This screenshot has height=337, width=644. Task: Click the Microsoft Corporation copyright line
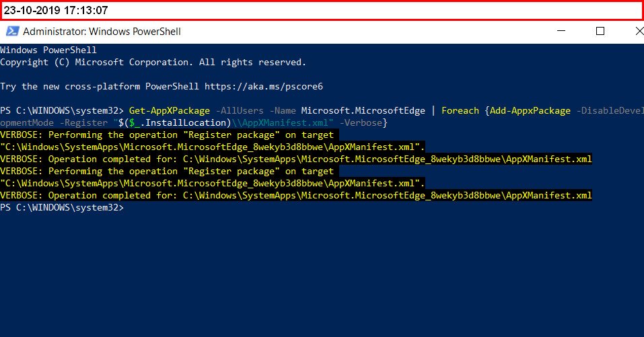coord(153,63)
